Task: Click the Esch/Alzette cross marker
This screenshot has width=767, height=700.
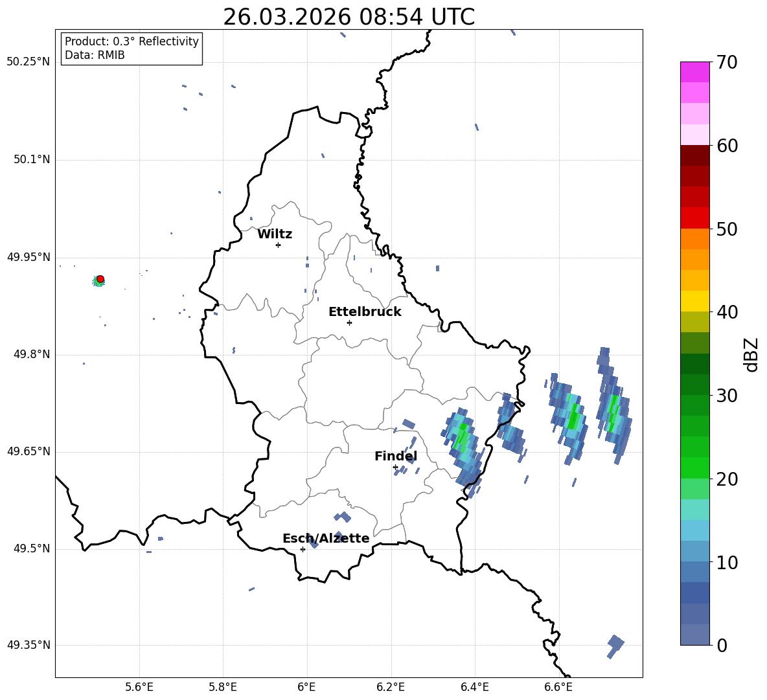Action: coord(303,549)
